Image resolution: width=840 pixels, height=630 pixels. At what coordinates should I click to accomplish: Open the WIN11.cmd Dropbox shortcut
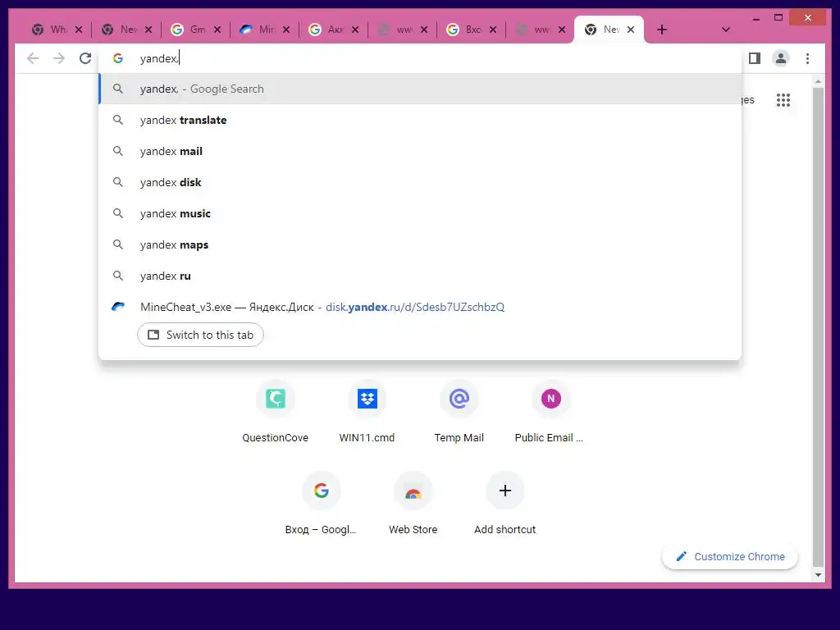(367, 412)
